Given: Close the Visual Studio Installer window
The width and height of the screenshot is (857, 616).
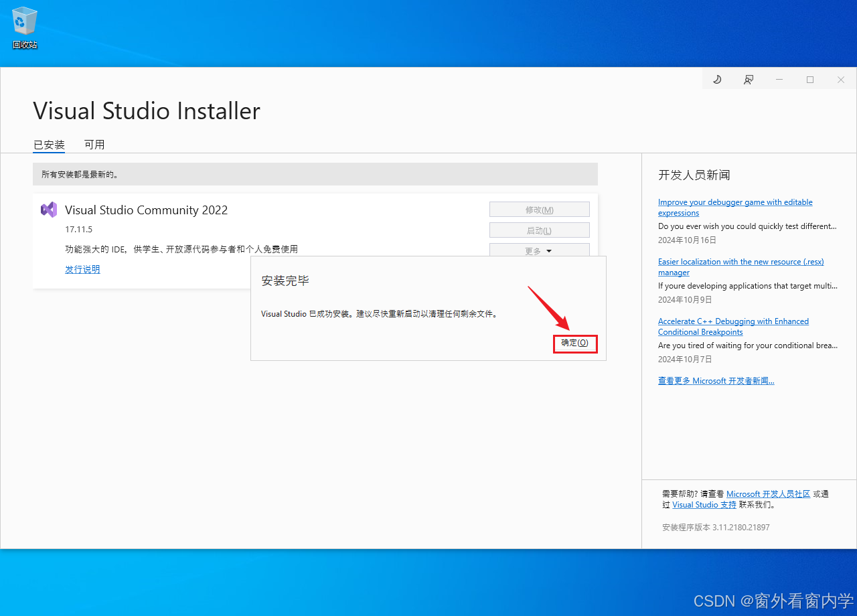Looking at the screenshot, I should [x=841, y=80].
